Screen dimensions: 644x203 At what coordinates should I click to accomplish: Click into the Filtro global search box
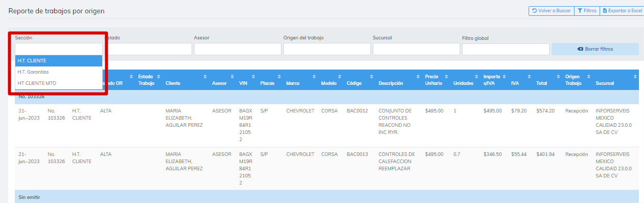tap(506, 49)
